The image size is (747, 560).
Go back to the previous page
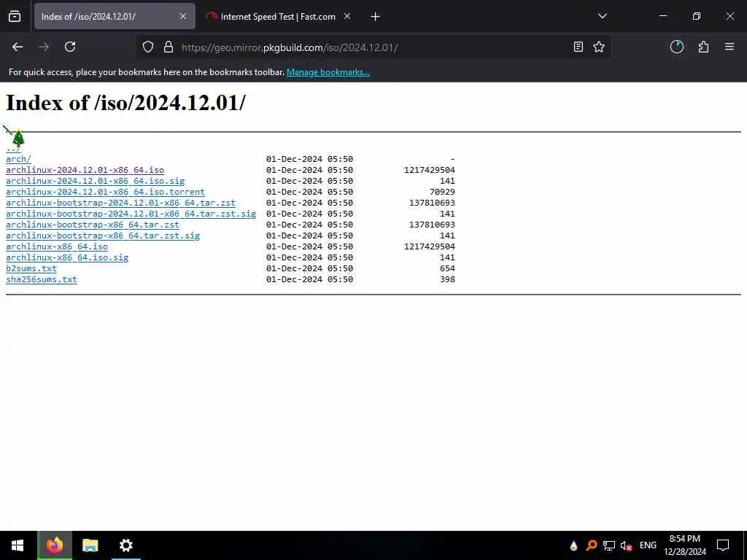click(18, 47)
